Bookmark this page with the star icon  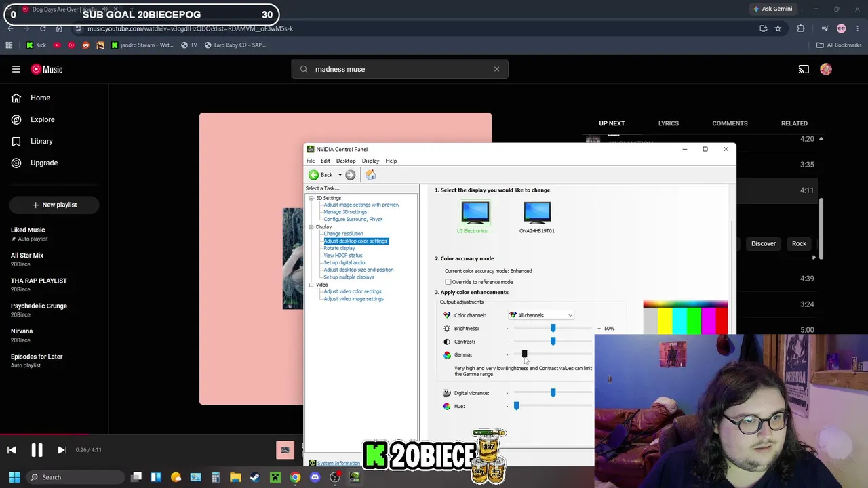[778, 28]
